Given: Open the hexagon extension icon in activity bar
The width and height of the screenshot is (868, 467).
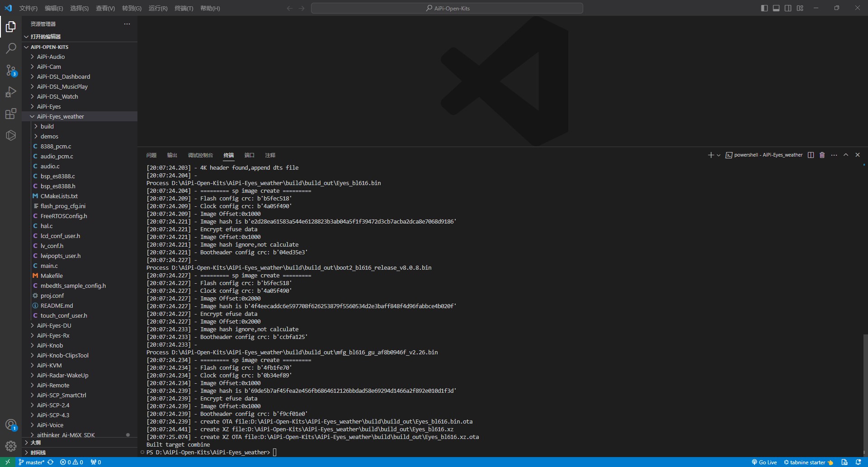Looking at the screenshot, I should [x=11, y=135].
